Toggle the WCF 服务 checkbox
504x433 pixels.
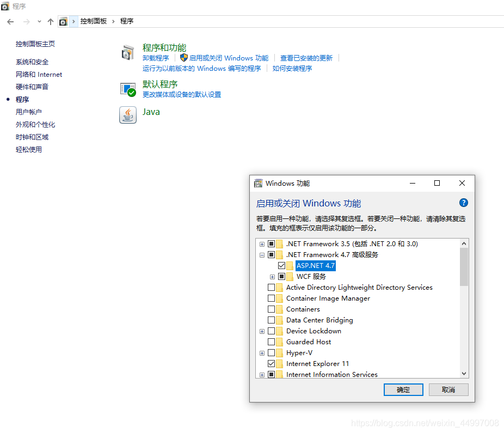[281, 277]
